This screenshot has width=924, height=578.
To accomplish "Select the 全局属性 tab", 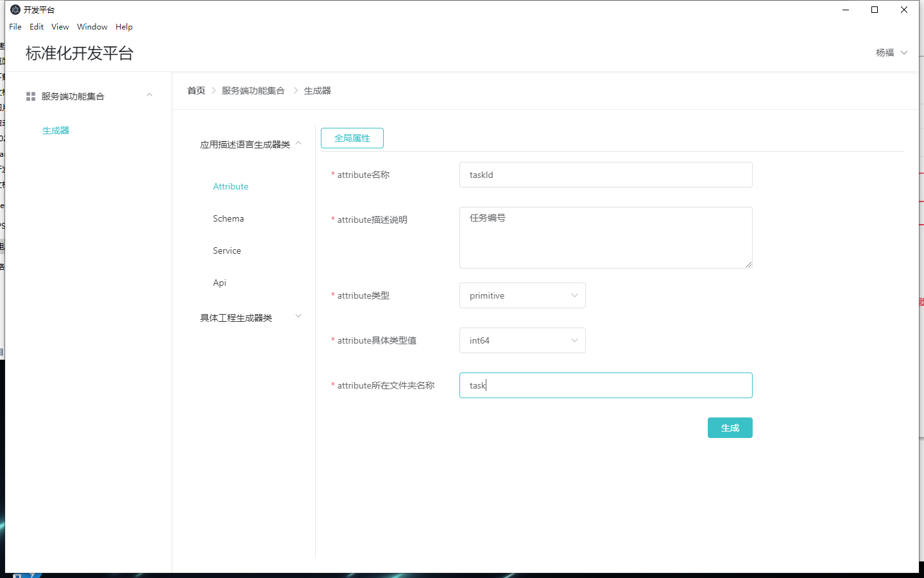I will 352,138.
